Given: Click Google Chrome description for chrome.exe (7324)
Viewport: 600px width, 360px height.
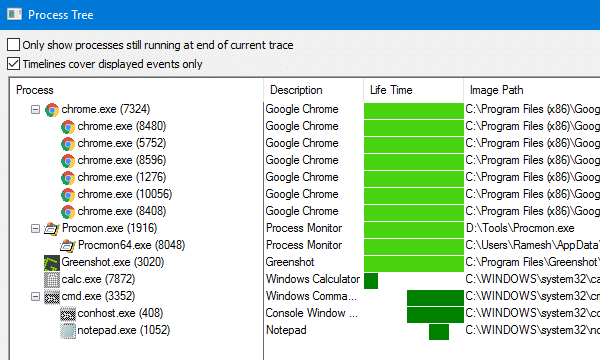Looking at the screenshot, I should (x=302, y=109).
